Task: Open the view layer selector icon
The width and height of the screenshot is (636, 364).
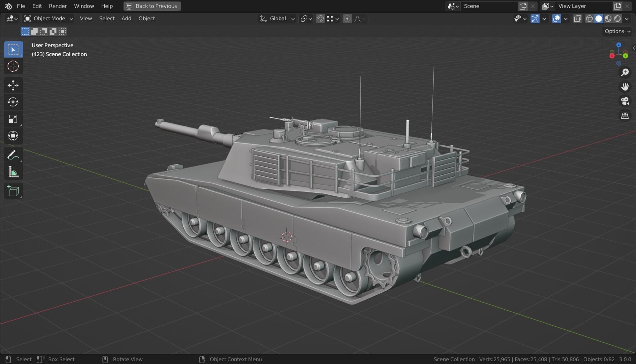Action: coord(547,6)
